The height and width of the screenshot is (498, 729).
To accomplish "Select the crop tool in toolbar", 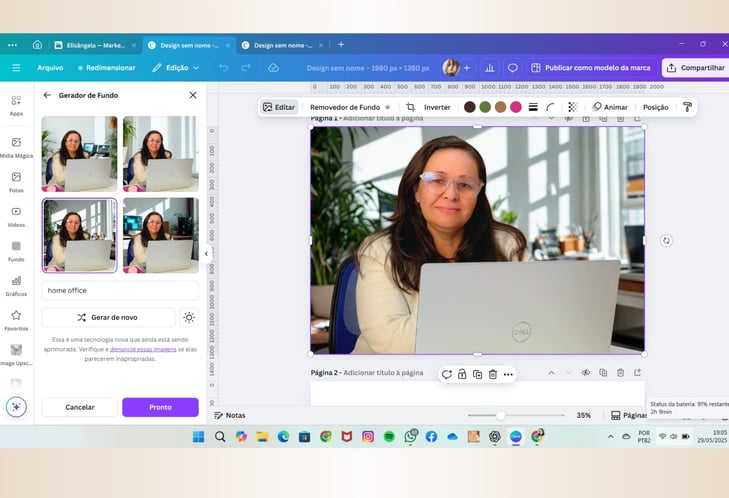I will click(x=411, y=107).
